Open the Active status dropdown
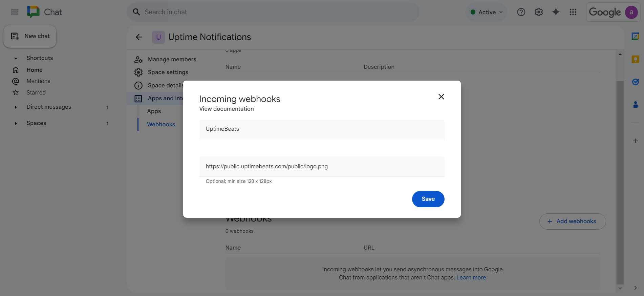 click(x=486, y=12)
